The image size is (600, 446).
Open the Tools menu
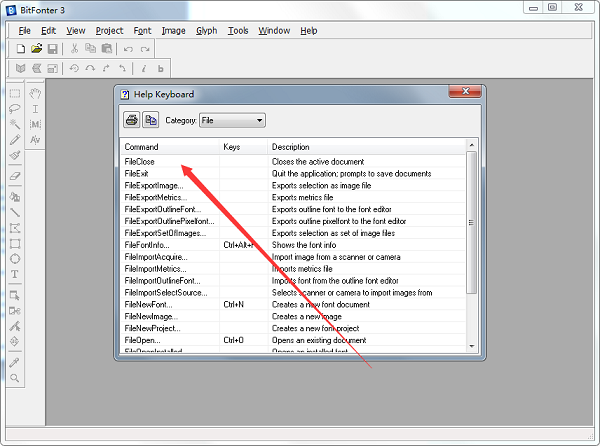[x=238, y=31]
